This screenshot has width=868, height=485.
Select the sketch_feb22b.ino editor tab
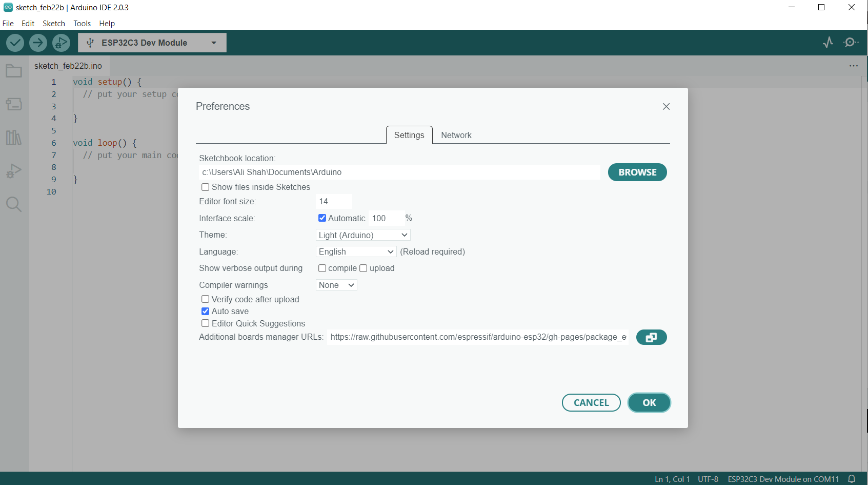click(x=68, y=66)
